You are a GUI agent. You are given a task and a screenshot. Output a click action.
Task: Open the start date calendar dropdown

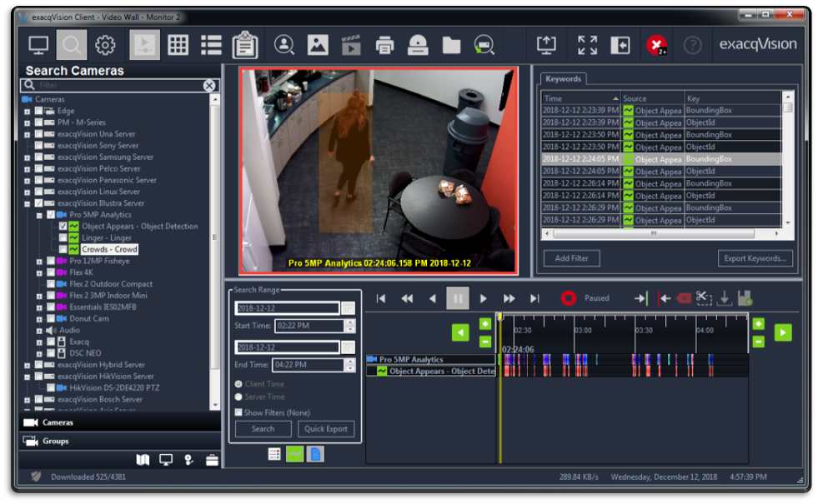point(348,308)
